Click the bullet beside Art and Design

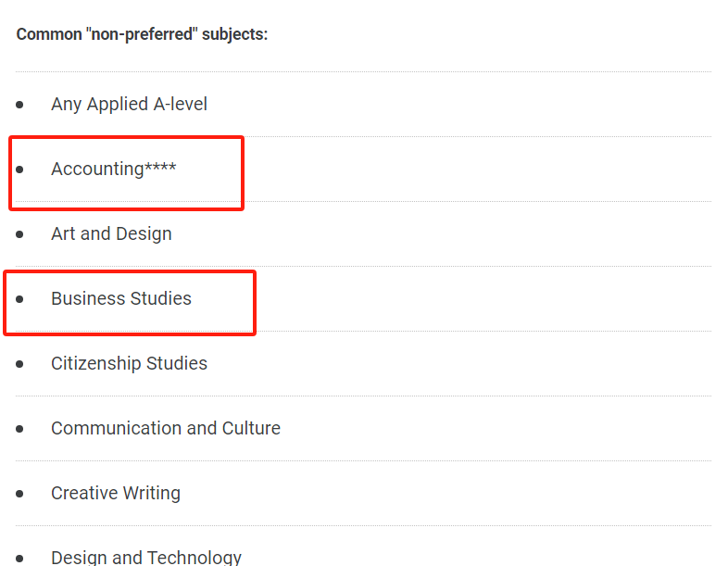point(19,234)
